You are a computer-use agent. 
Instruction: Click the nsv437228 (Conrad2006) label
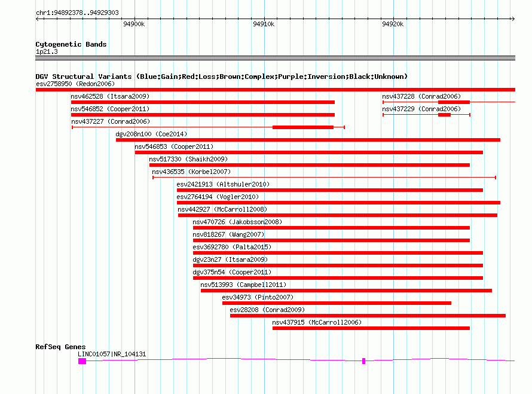click(x=421, y=96)
